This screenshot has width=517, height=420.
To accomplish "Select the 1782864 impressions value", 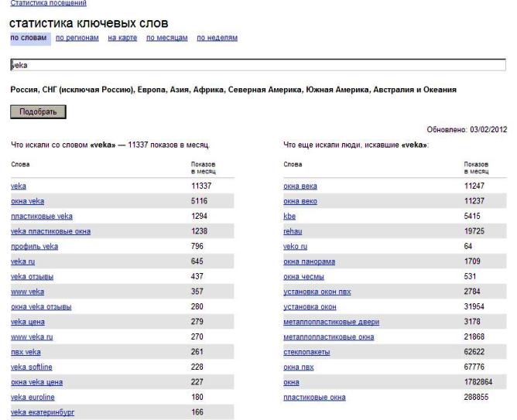I will [x=478, y=382].
